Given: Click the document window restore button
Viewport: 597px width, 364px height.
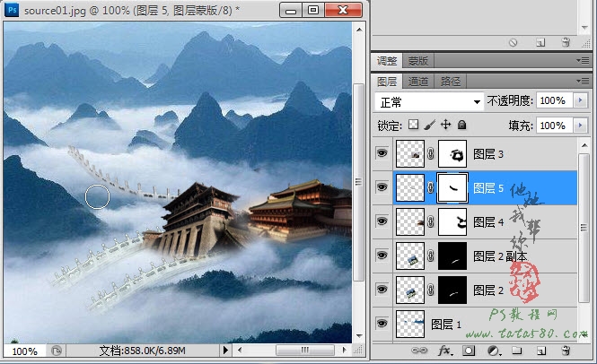Looking at the screenshot, I should click(x=313, y=10).
